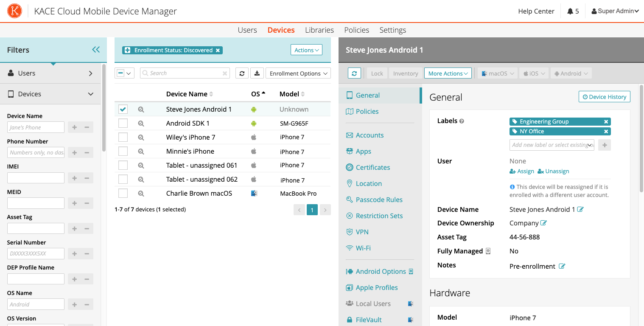Add IMEI filter with plus
Image resolution: width=644 pixels, height=326 pixels.
click(74, 178)
